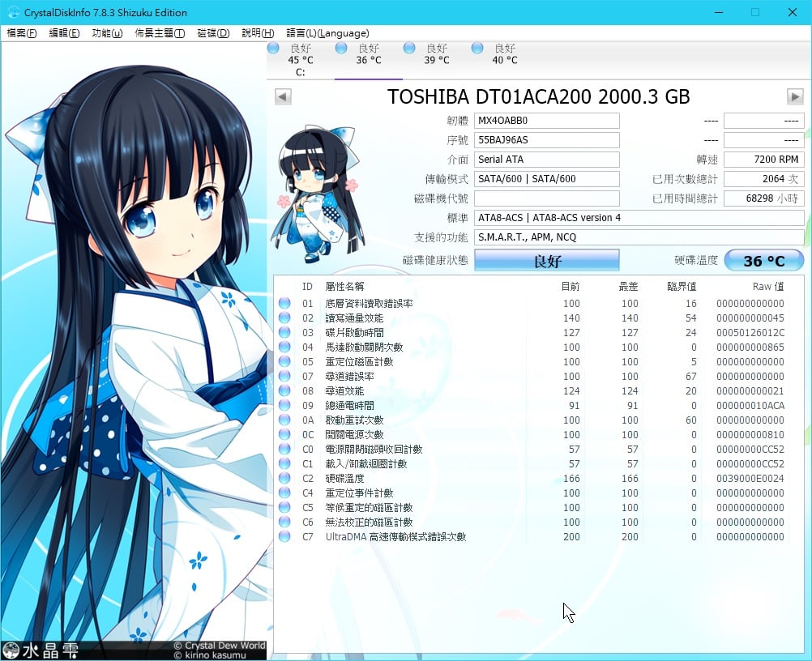Viewport: 812px width, 661px height.
Task: Open the 說明(H) menu
Action: (258, 33)
